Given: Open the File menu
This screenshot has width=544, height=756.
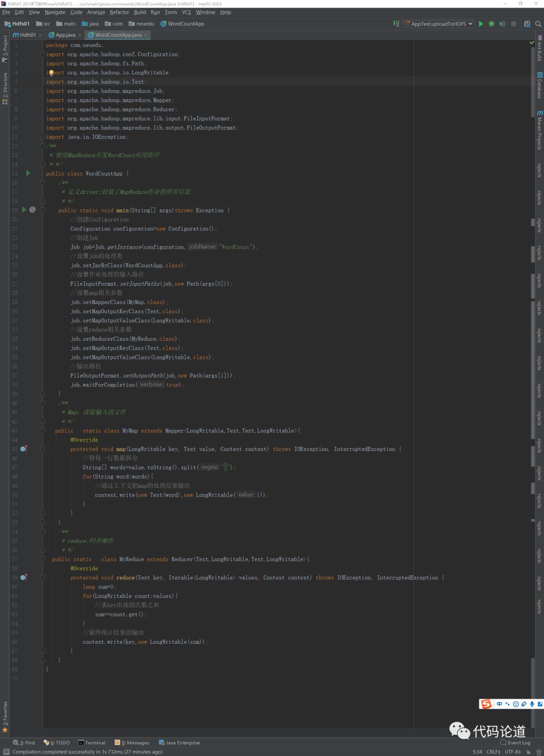Looking at the screenshot, I should pyautogui.click(x=6, y=12).
